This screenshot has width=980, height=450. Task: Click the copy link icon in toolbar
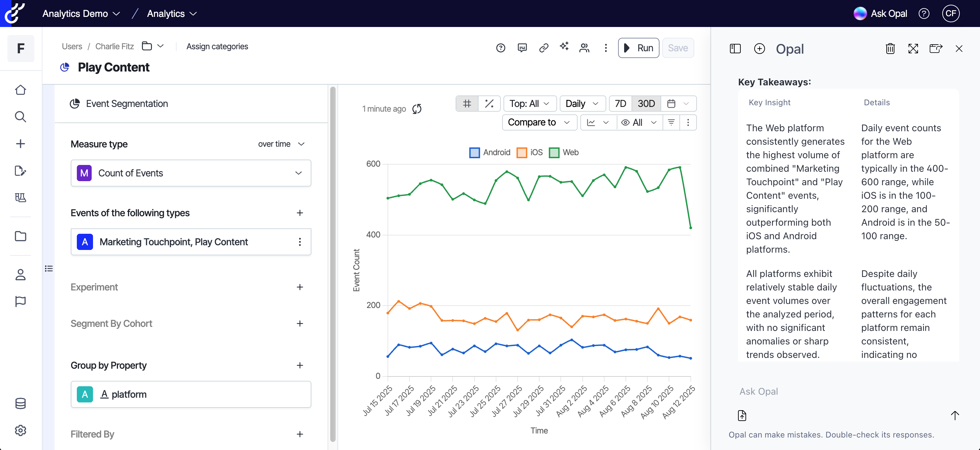[544, 48]
